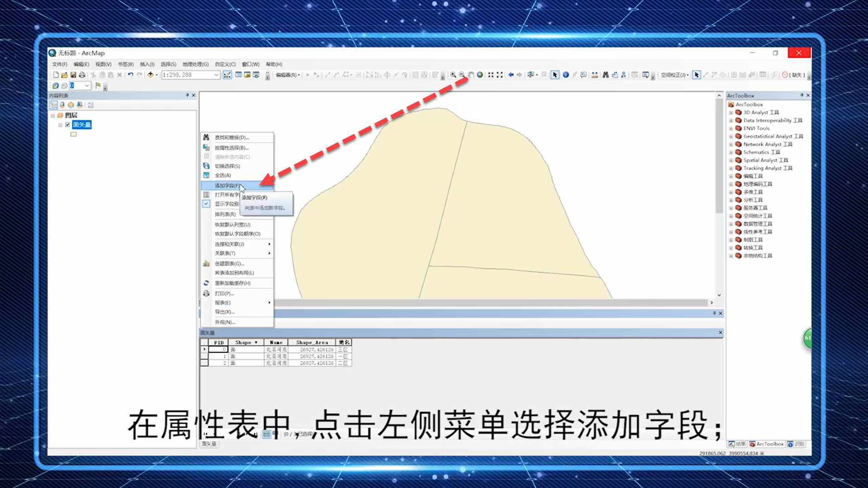Click List By Selection icon in contents panel
Screen dimensions: 868x488
[x=80, y=105]
